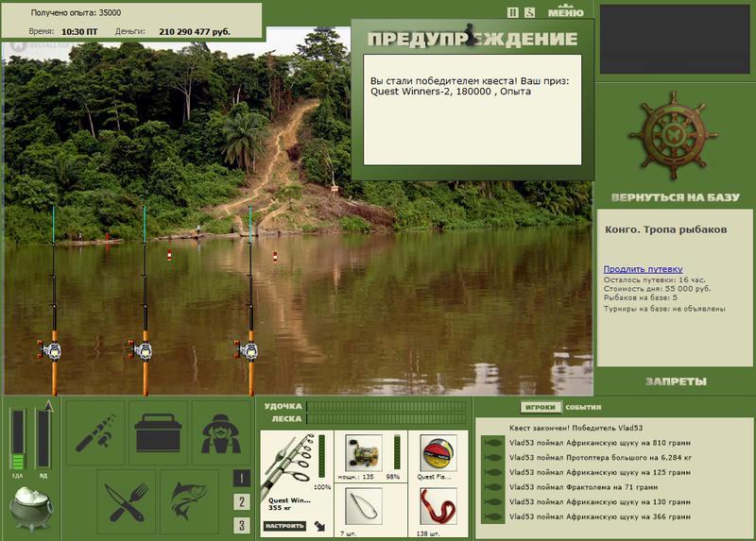
Task: Open the tackle box inventory icon
Action: coord(158,432)
